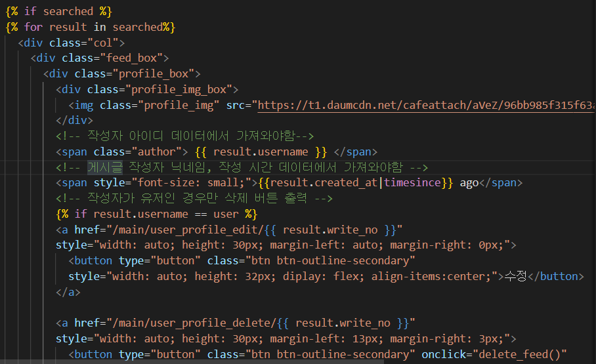Click the "profile_img_box" class value
The image size is (596, 364).
179,89
